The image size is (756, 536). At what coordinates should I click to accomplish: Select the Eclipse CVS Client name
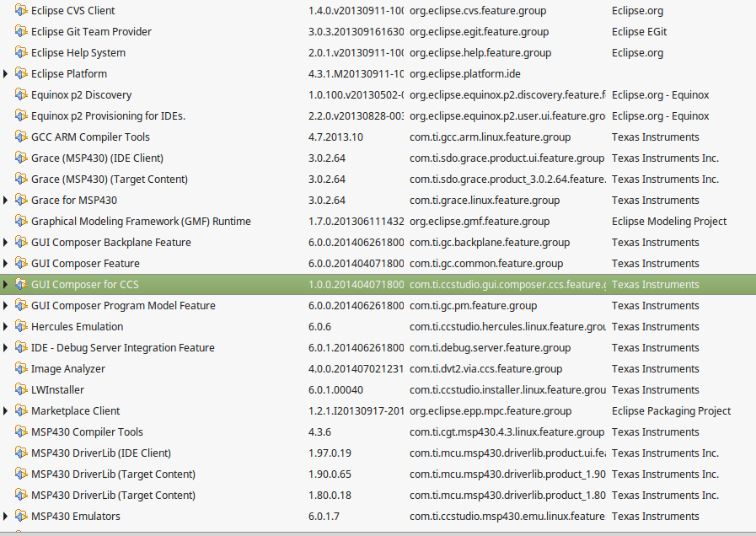(72, 10)
